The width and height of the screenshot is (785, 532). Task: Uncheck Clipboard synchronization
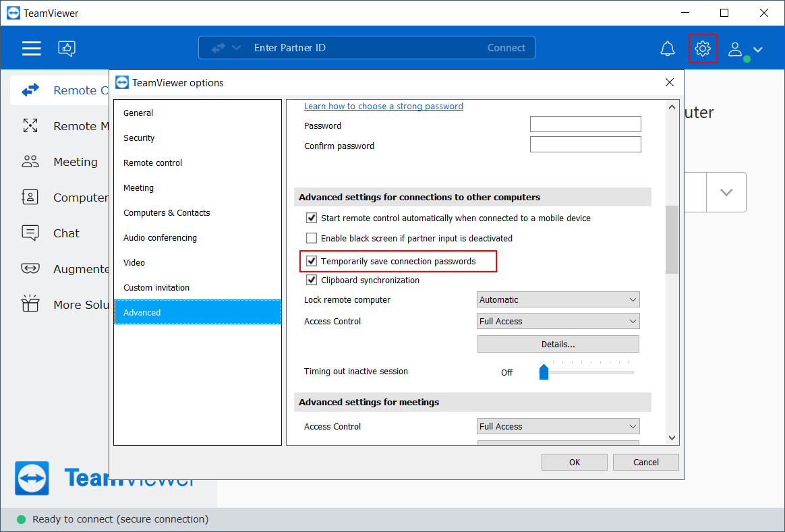pos(312,280)
